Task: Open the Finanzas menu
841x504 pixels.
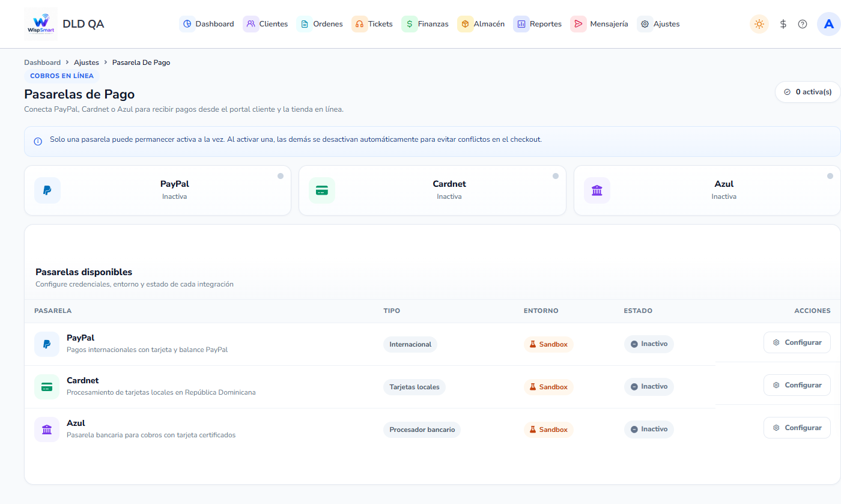Action: pyautogui.click(x=426, y=24)
